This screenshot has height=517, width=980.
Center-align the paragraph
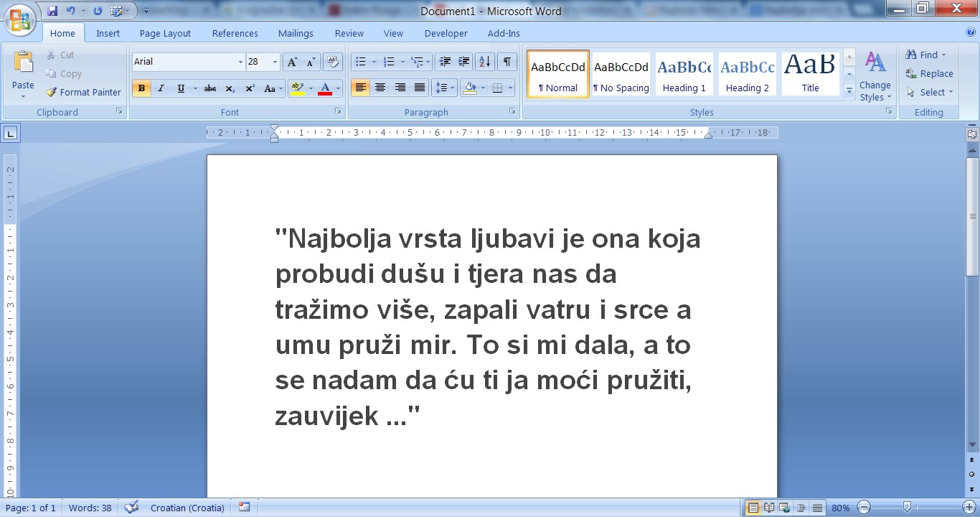[380, 88]
